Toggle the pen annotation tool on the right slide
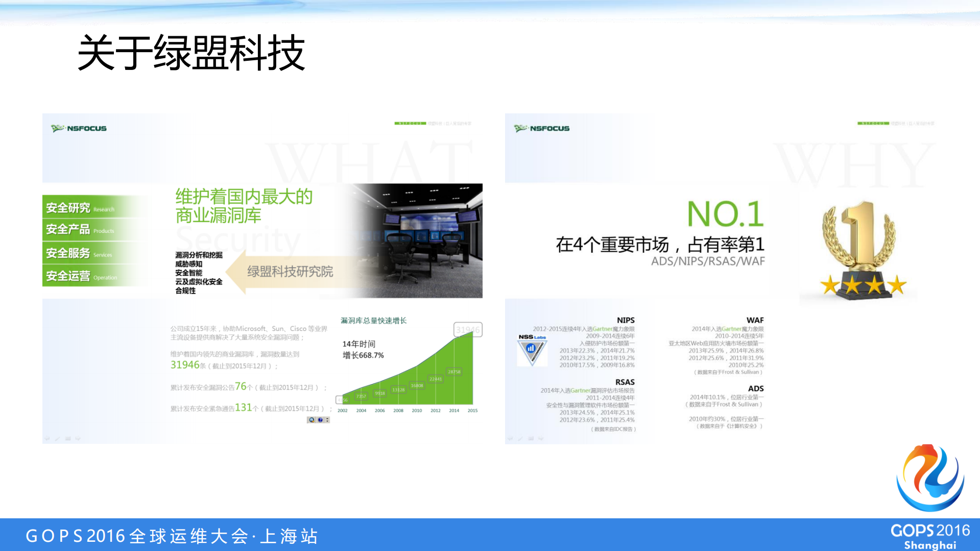 (520, 438)
